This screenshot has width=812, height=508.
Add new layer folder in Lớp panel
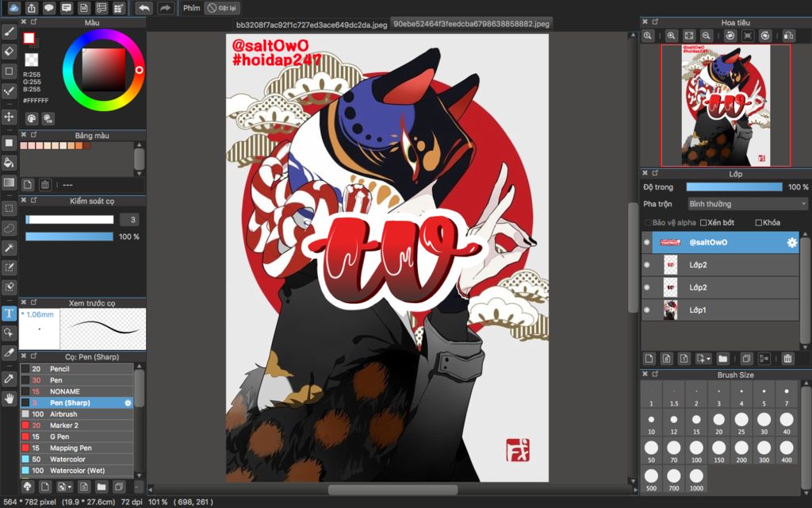coord(723,358)
